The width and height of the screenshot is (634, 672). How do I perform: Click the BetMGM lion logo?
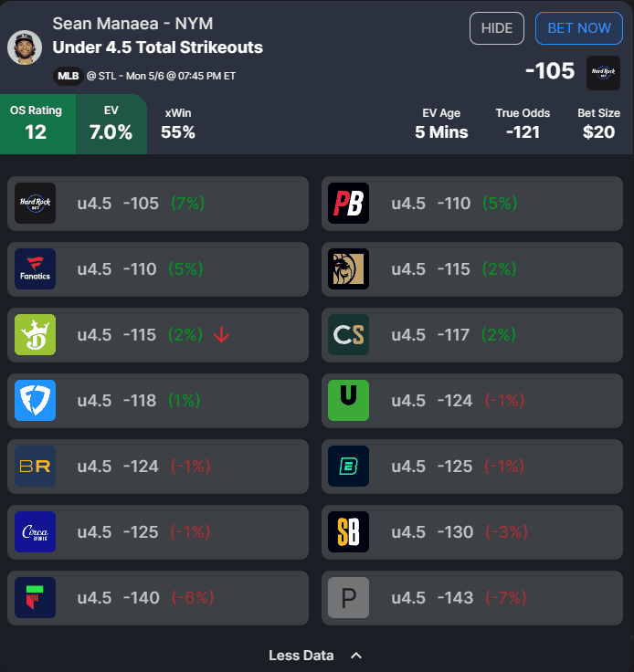coord(348,269)
